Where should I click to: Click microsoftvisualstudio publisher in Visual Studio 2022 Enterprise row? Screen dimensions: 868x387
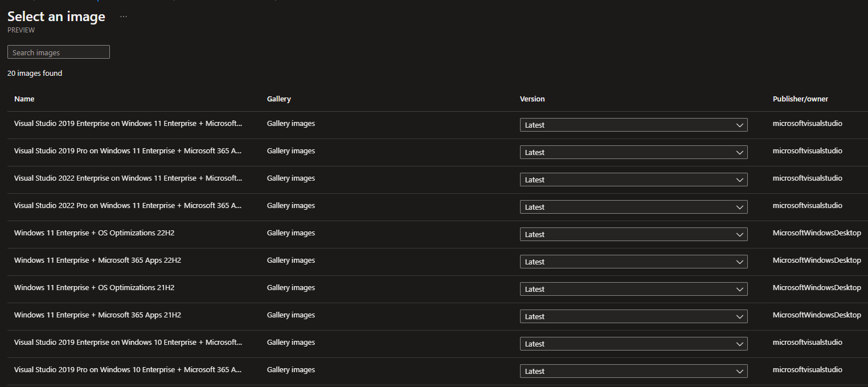[x=808, y=178]
